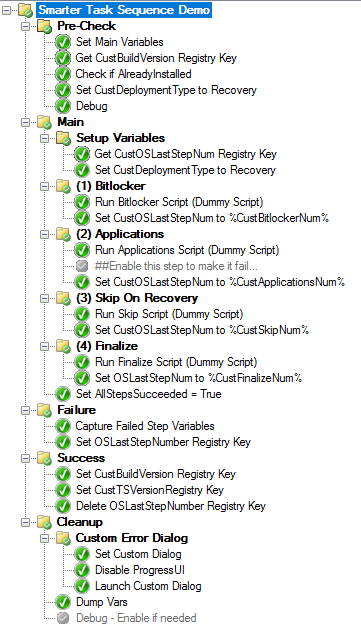Viewport: 361px width, 639px height.
Task: Select the Set AllStepsSucceeded = True step
Action: pyautogui.click(x=149, y=394)
